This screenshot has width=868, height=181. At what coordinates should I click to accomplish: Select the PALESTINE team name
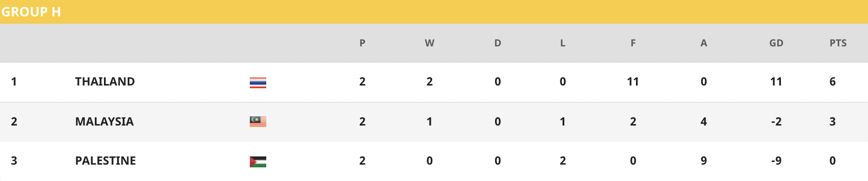coord(105,161)
